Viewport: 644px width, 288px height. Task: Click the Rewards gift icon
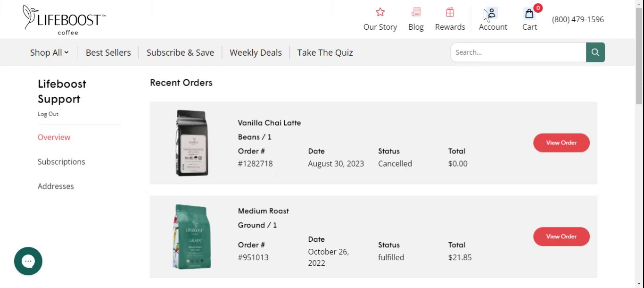point(450,12)
